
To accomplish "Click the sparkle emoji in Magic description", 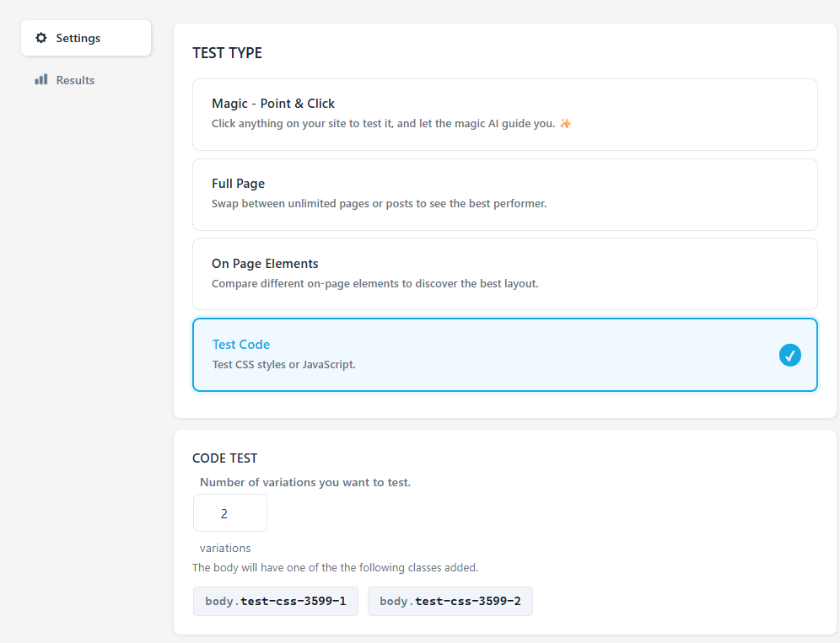I will point(565,124).
